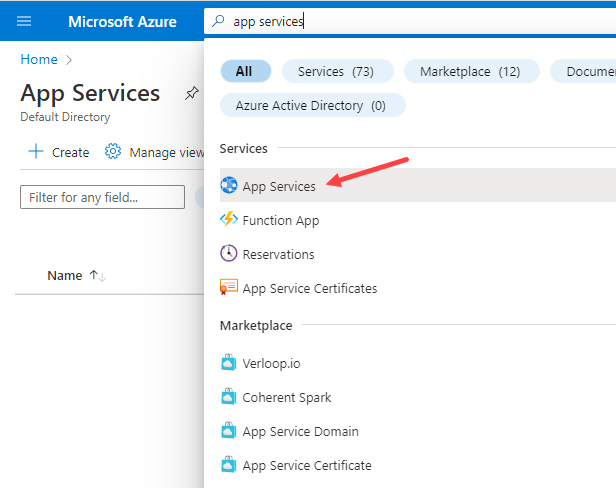616x488 pixels.
Task: Go to Home breadcrumb
Action: click(39, 59)
